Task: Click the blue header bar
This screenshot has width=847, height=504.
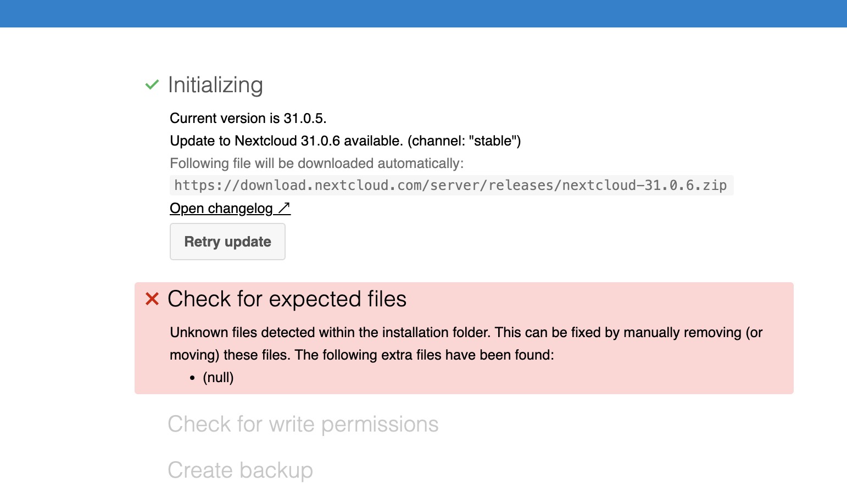Action: [424, 14]
